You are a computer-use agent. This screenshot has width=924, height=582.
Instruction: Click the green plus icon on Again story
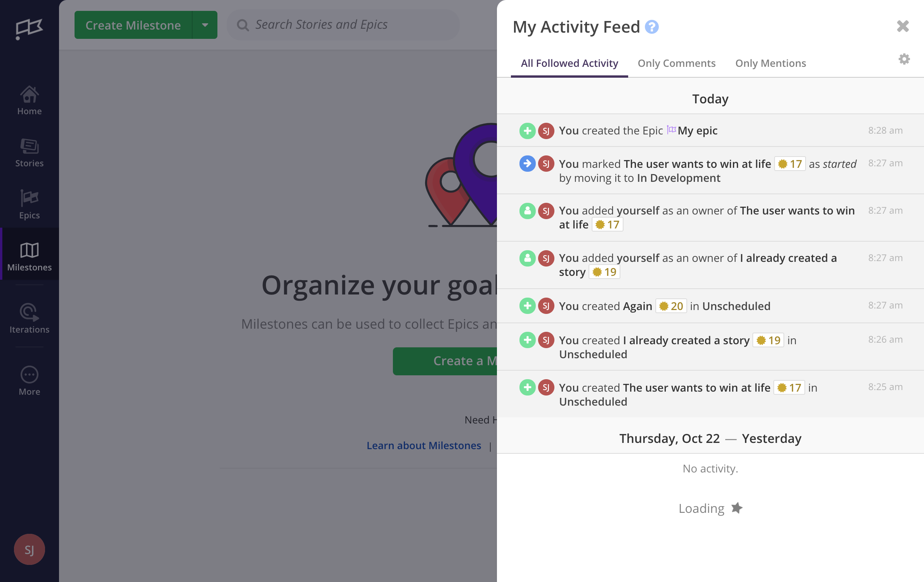[x=527, y=306]
